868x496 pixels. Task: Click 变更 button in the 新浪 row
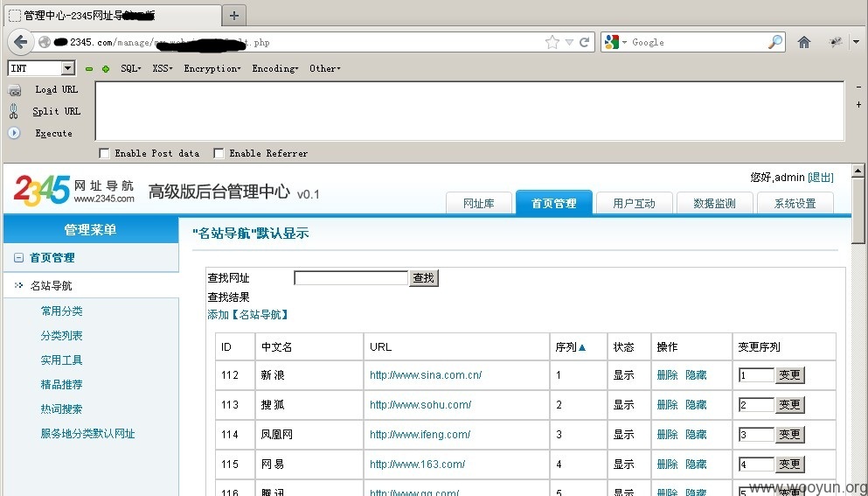789,375
